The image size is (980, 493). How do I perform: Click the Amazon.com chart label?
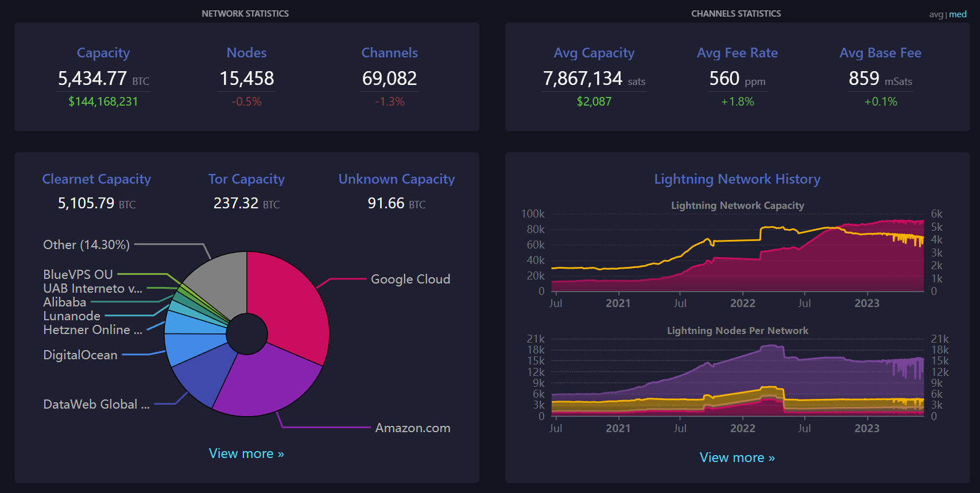pyautogui.click(x=412, y=428)
